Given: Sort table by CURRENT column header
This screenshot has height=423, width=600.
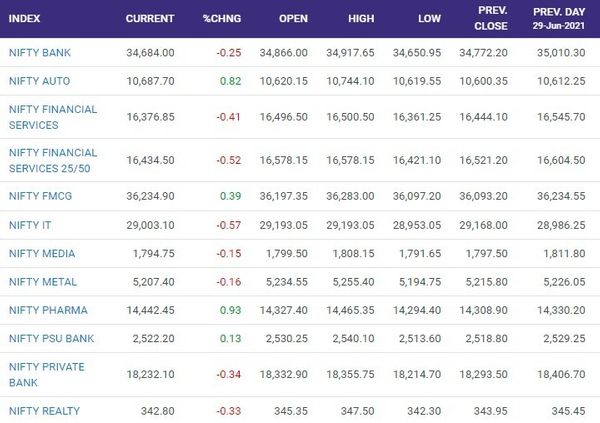Looking at the screenshot, I should point(150,18).
